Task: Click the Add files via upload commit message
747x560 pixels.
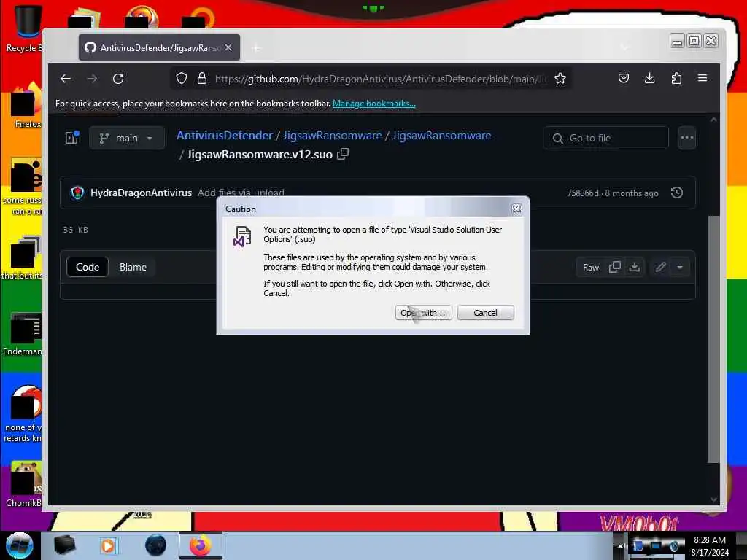Action: 241,192
